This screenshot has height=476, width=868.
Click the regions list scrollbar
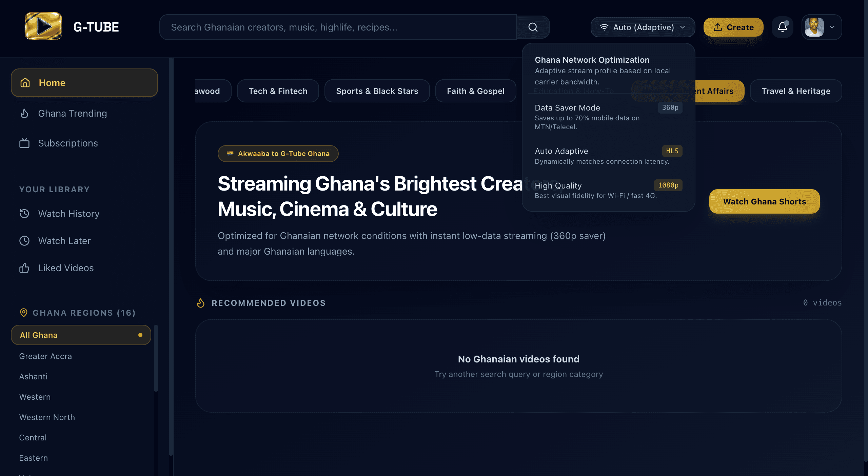pos(156,358)
